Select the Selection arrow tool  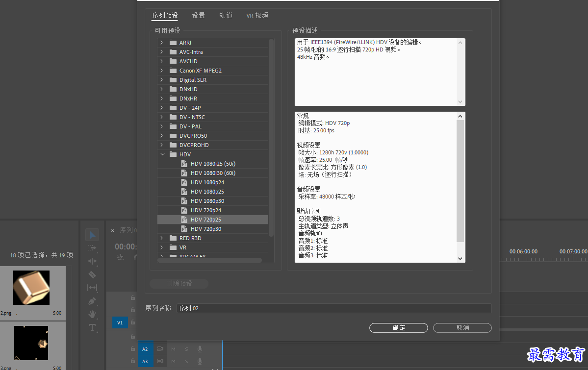pos(92,235)
